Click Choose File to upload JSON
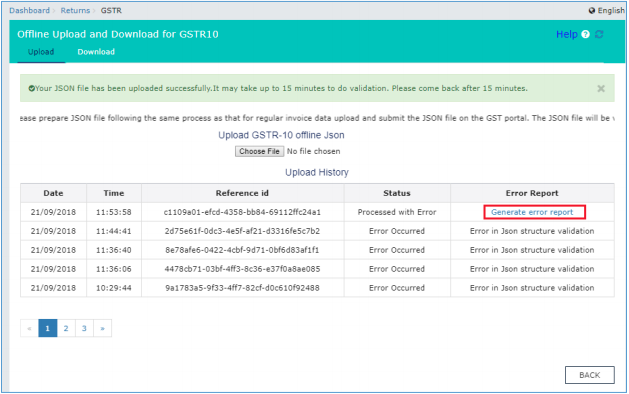 [x=259, y=151]
